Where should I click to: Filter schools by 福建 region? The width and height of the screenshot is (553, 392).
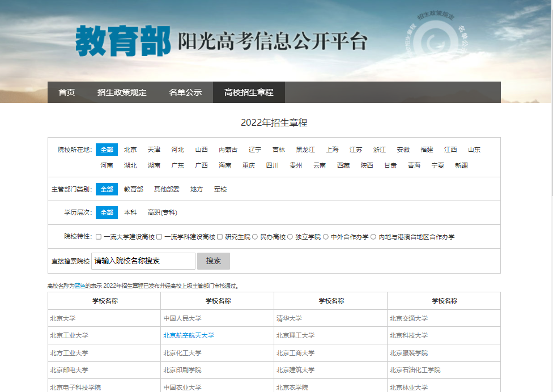(x=427, y=150)
